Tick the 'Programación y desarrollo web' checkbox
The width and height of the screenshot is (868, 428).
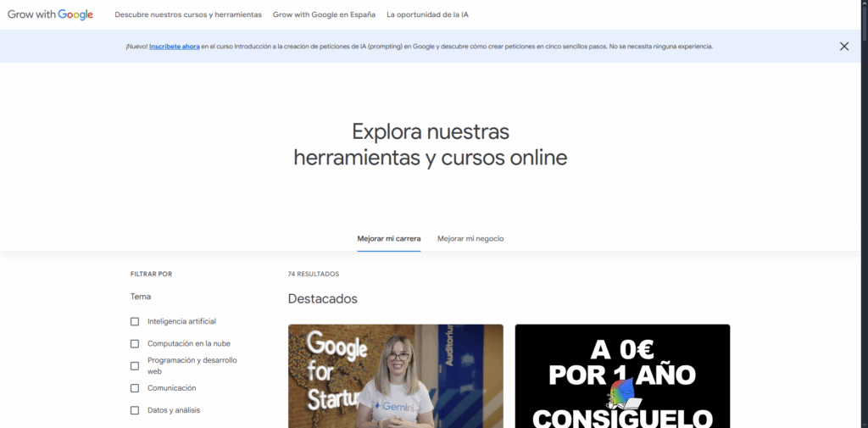click(135, 366)
